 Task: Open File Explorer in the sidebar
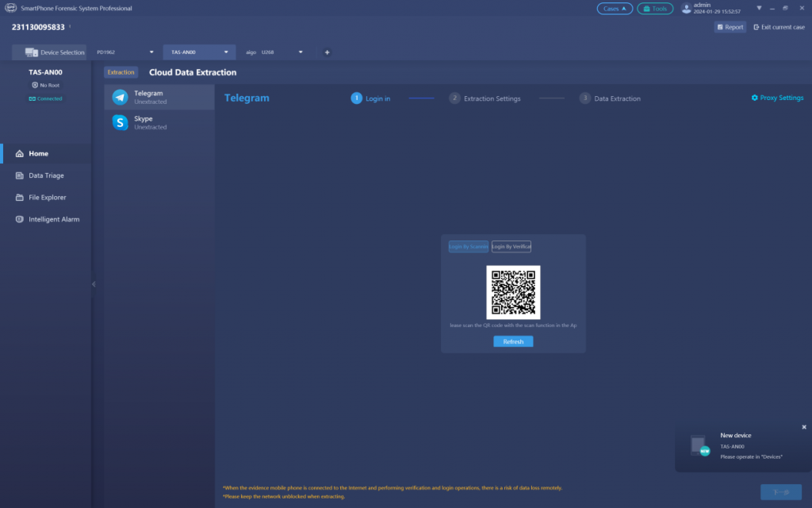point(45,197)
